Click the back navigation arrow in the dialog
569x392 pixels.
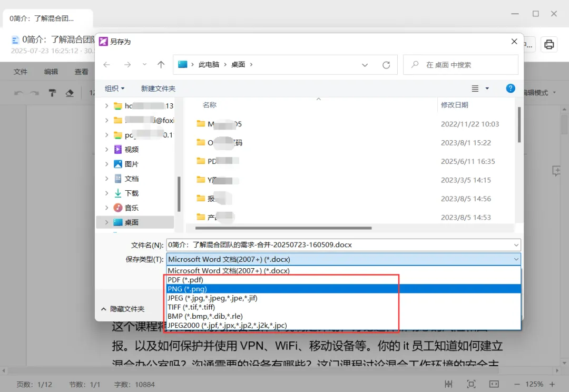(x=107, y=64)
